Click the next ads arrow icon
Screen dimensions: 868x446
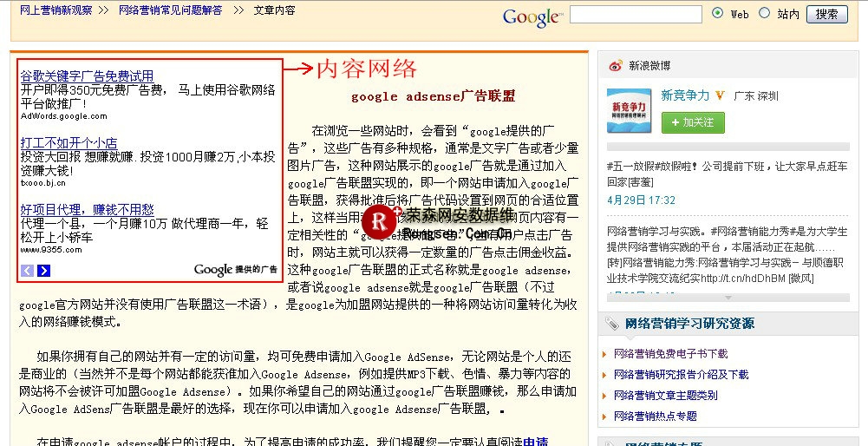(x=43, y=271)
